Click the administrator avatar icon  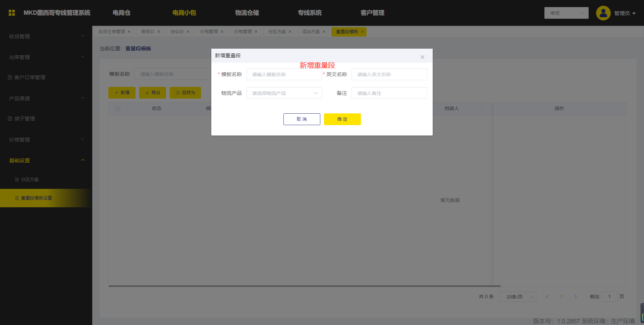pos(603,13)
